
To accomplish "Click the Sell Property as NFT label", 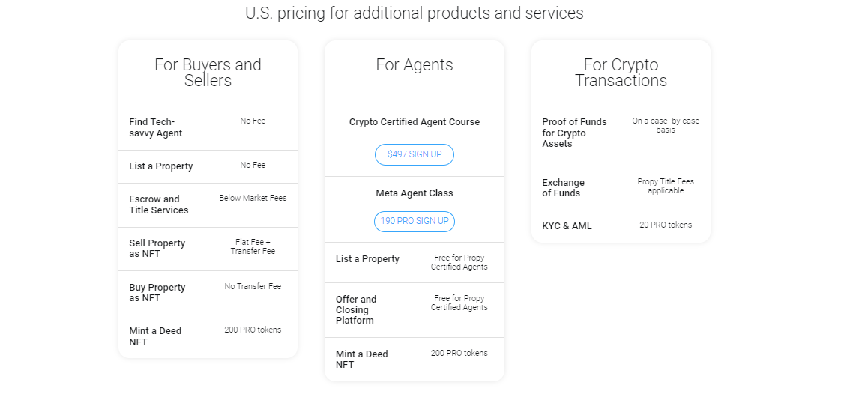I will tap(157, 249).
